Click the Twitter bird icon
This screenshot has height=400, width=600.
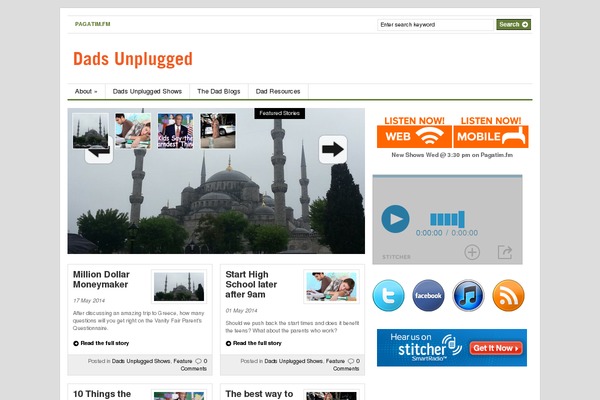[388, 296]
